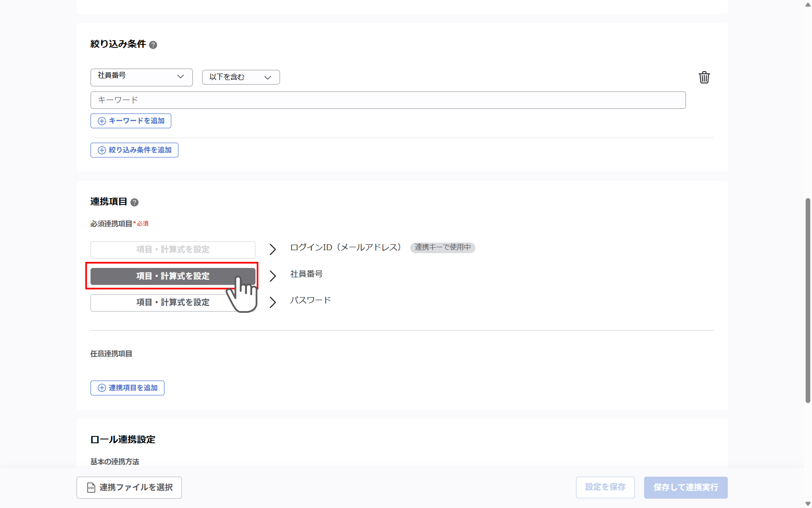
Task: Click the chevron arrow beside パスワード
Action: pyautogui.click(x=273, y=303)
